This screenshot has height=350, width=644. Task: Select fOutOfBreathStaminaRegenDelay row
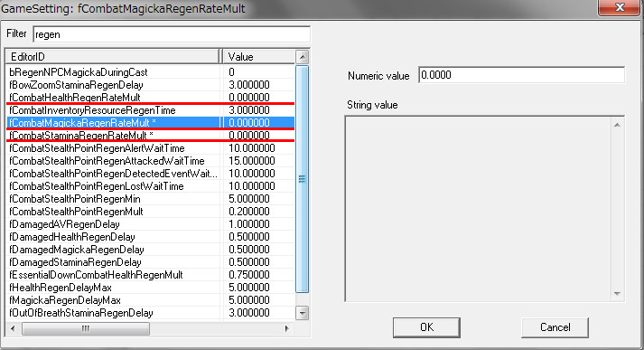pyautogui.click(x=150, y=313)
